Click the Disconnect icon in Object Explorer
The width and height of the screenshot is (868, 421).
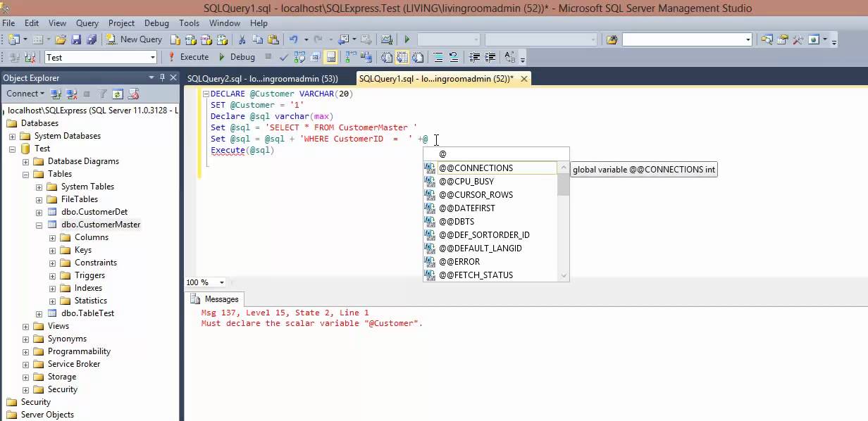71,94
